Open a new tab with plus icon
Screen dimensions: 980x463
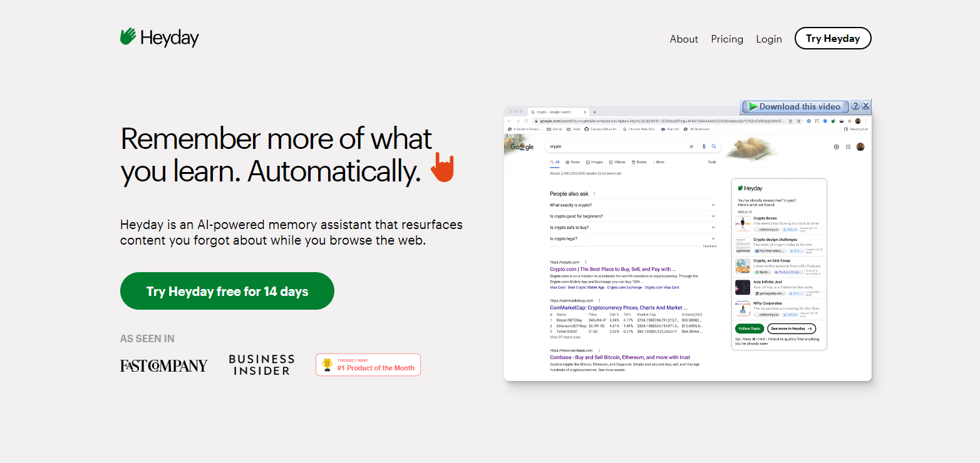[x=594, y=112]
